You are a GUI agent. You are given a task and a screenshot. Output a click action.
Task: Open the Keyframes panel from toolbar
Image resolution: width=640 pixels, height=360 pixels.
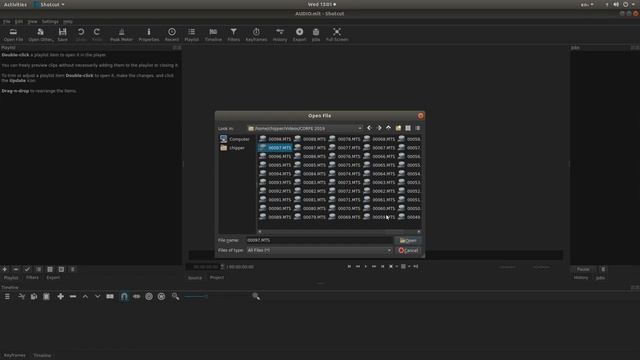point(256,34)
